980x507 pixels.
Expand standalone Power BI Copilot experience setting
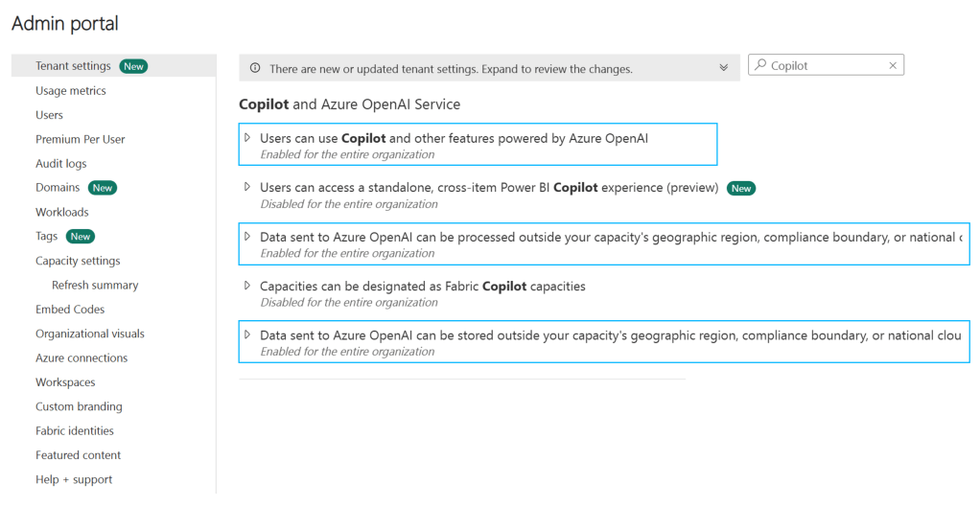[247, 187]
